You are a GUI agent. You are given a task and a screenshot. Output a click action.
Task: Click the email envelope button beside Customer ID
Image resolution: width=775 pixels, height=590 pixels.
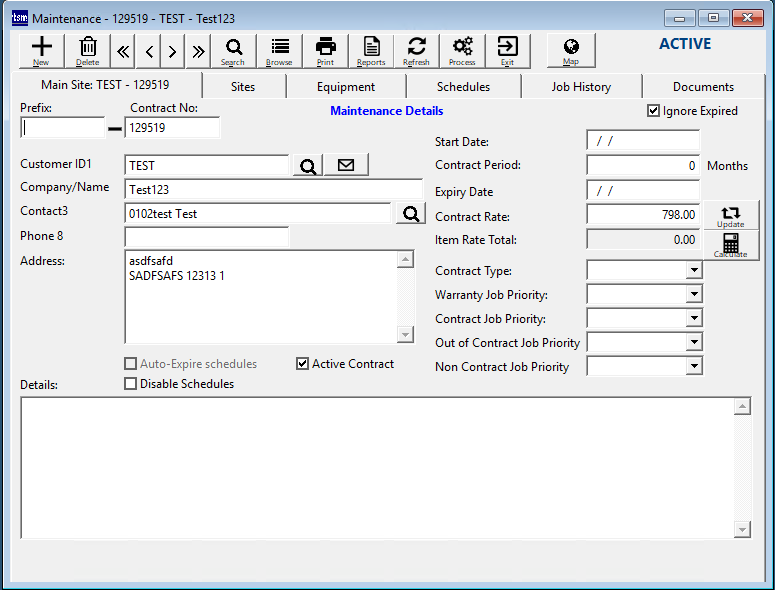tap(346, 165)
